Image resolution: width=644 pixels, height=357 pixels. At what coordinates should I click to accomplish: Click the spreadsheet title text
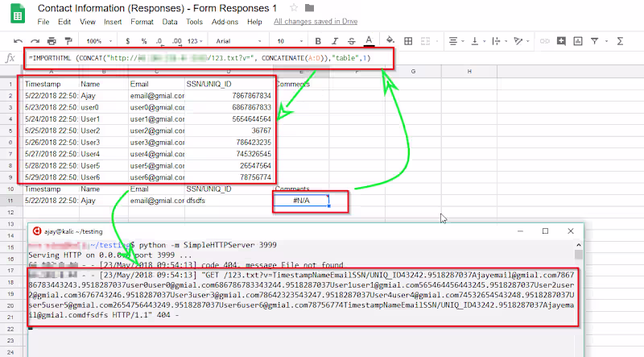point(157,8)
